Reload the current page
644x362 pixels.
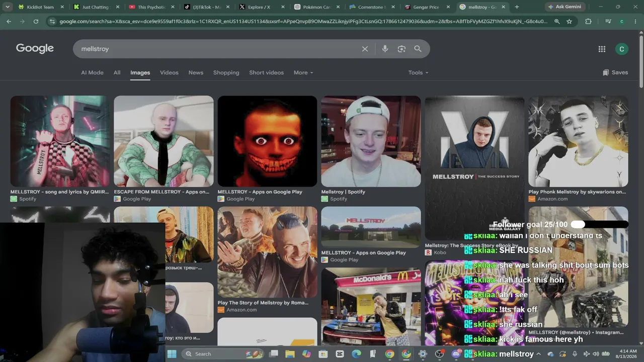tap(36, 22)
